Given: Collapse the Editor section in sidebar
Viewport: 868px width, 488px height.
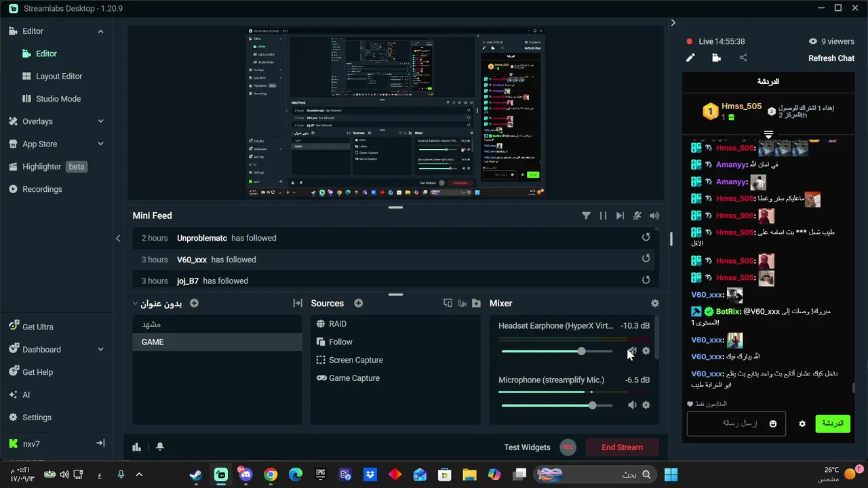Looking at the screenshot, I should coord(100,31).
